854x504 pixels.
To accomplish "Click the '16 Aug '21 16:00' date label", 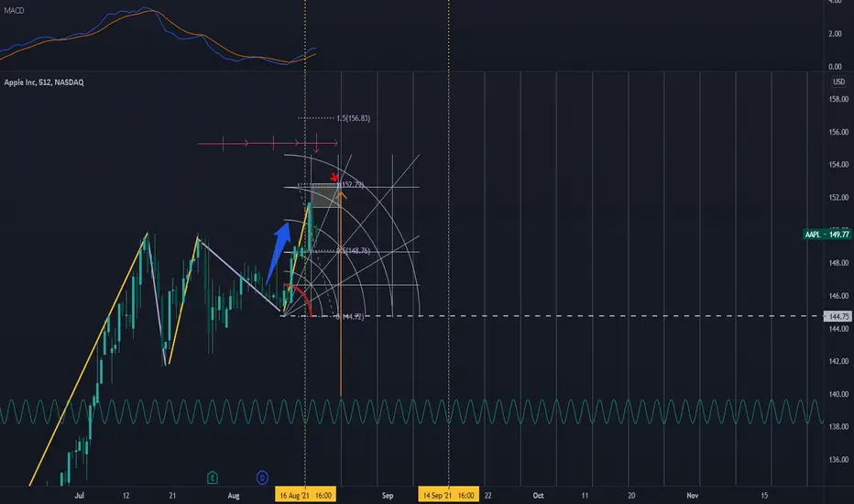I will point(305,495).
